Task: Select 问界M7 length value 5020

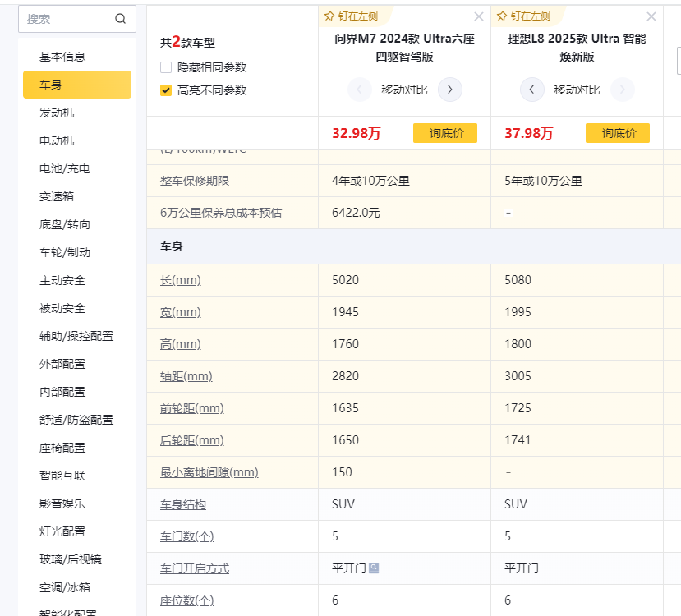Action: tap(345, 280)
